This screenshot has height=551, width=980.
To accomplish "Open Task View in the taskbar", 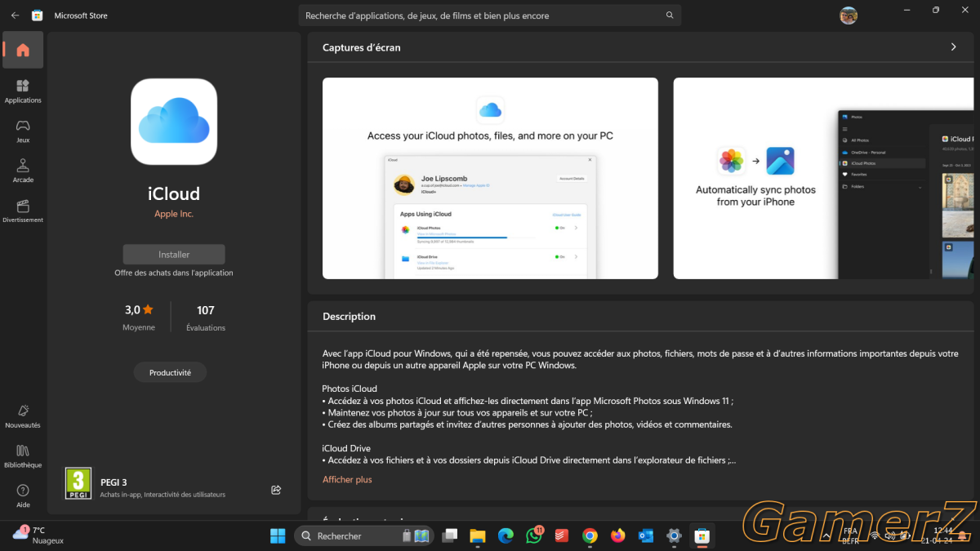I will pyautogui.click(x=449, y=535).
